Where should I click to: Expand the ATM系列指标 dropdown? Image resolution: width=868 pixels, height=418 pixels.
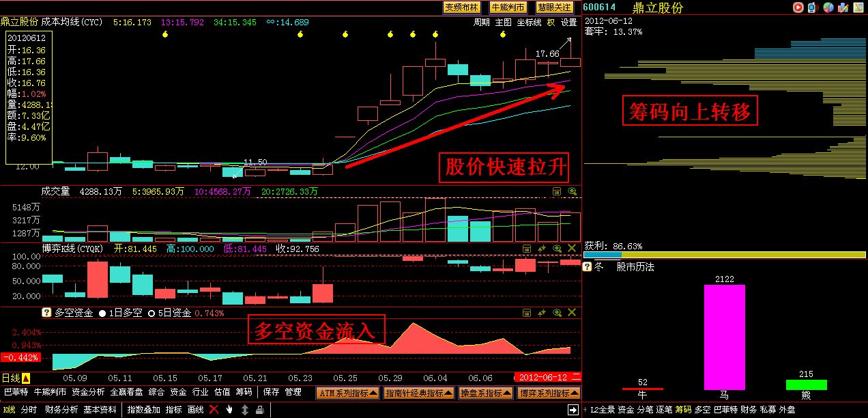tap(348, 393)
